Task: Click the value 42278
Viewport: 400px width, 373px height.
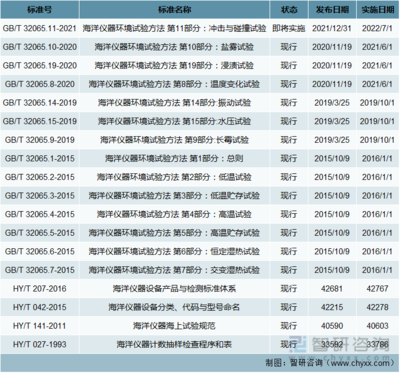Action: [378, 307]
